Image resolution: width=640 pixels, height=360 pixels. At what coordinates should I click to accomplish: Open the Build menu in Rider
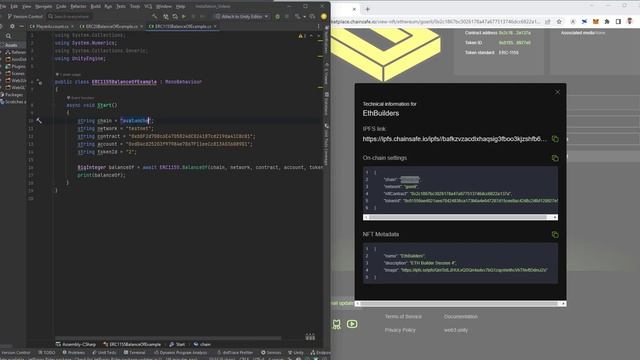click(96, 7)
